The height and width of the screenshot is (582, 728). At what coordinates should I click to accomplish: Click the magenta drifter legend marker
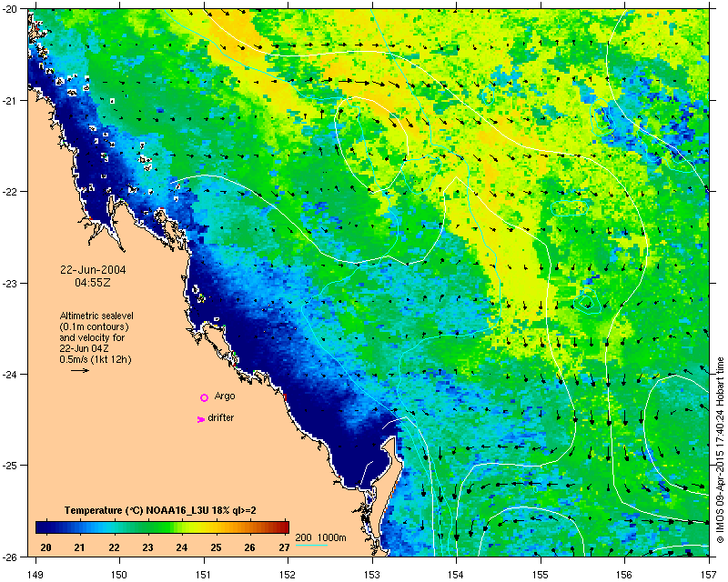[200, 419]
